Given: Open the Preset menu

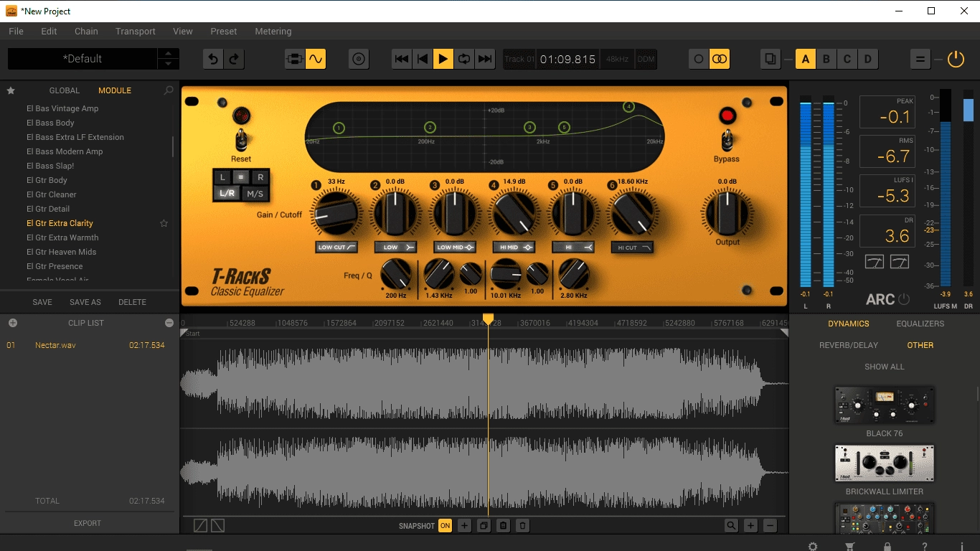Looking at the screenshot, I should pos(224,32).
